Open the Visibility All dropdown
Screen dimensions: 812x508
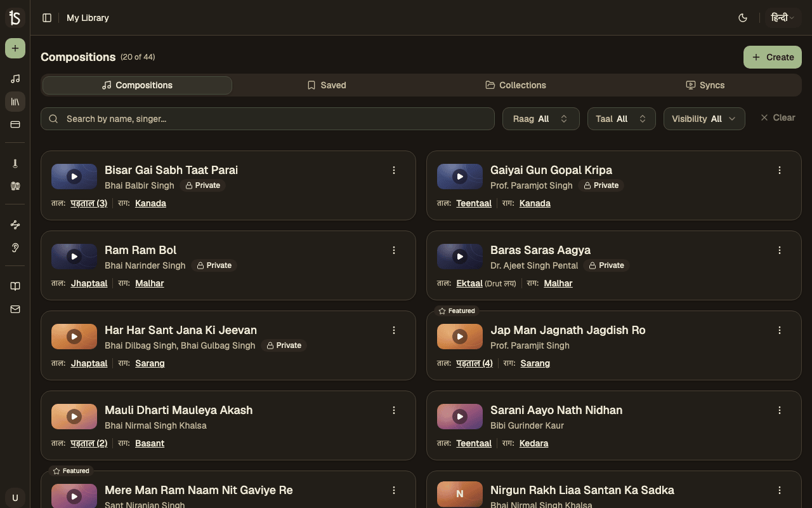[704, 119]
